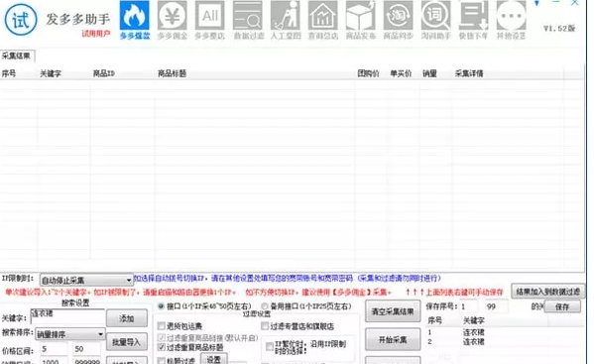594x364 pixels.
Task: Open the 商品同步 sync icon
Action: 398,19
